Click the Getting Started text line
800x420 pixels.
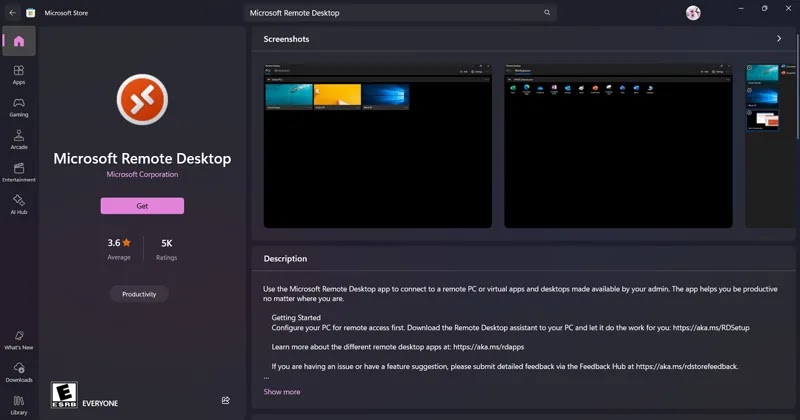(296, 317)
